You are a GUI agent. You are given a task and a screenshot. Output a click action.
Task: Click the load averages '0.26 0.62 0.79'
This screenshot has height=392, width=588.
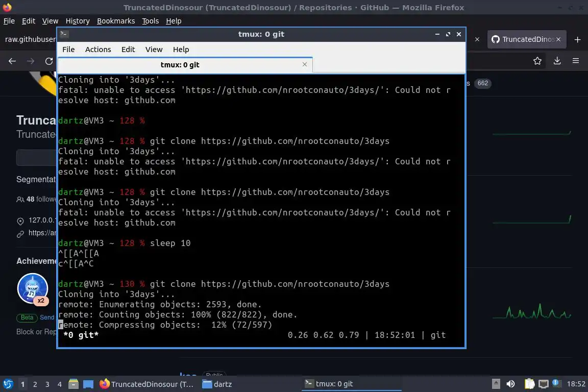pos(323,335)
